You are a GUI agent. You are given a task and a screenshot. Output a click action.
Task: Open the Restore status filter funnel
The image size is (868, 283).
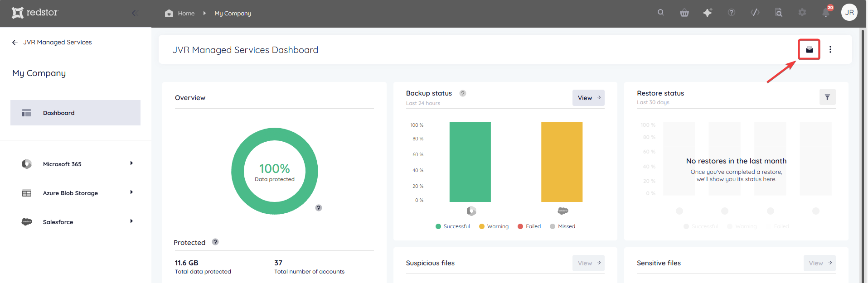click(828, 97)
